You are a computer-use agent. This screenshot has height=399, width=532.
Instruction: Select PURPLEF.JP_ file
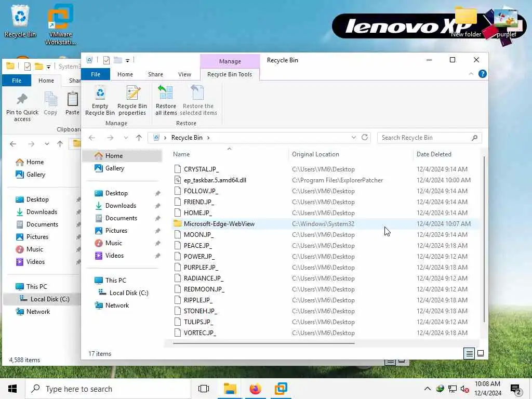click(x=201, y=268)
